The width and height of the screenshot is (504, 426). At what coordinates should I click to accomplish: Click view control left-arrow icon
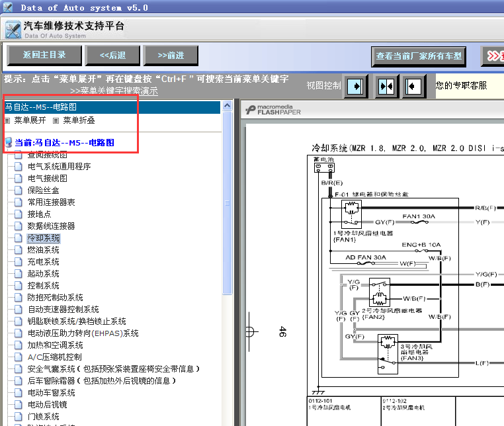[x=414, y=86]
